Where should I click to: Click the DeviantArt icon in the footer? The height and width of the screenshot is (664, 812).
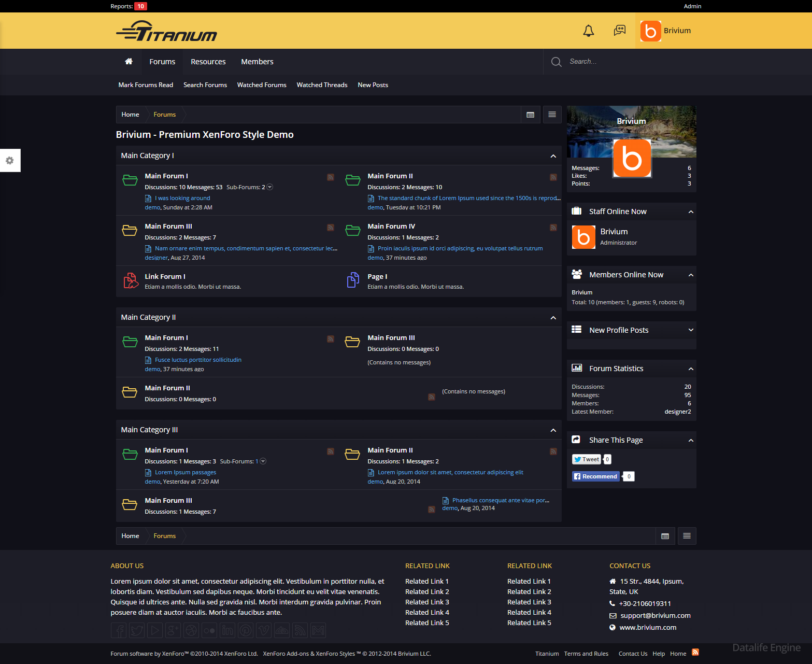point(282,630)
